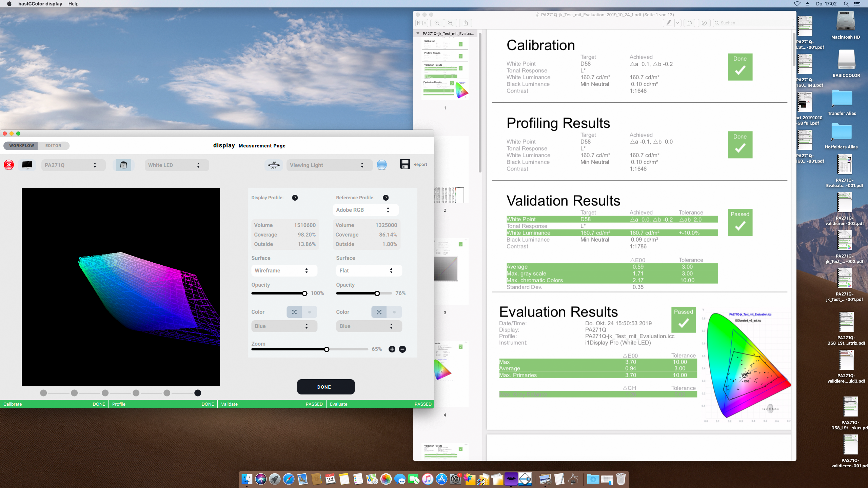The height and width of the screenshot is (488, 868).
Task: Open the Help menu
Action: [73, 4]
